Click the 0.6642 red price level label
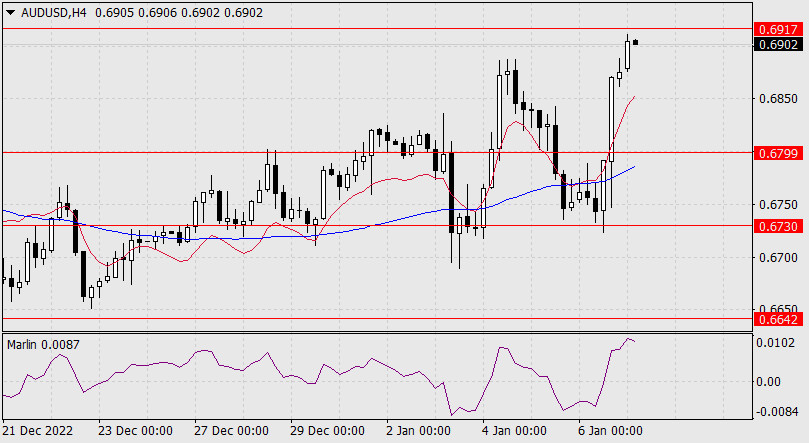 (779, 320)
